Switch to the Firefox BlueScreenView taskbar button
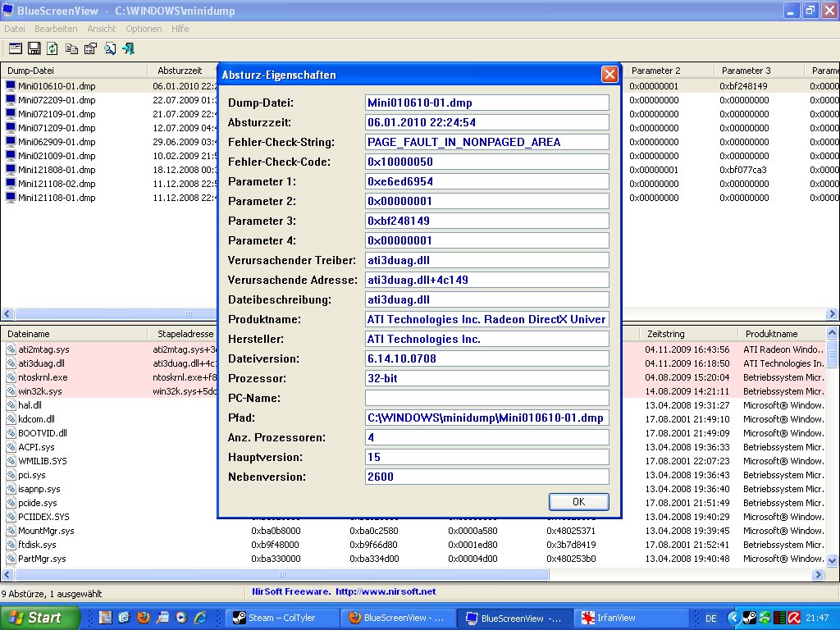Viewport: 840px width, 630px height. tap(398, 618)
